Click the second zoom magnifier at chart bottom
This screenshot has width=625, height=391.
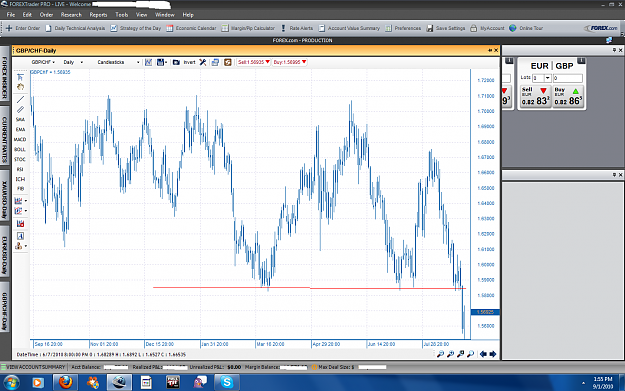450,354
